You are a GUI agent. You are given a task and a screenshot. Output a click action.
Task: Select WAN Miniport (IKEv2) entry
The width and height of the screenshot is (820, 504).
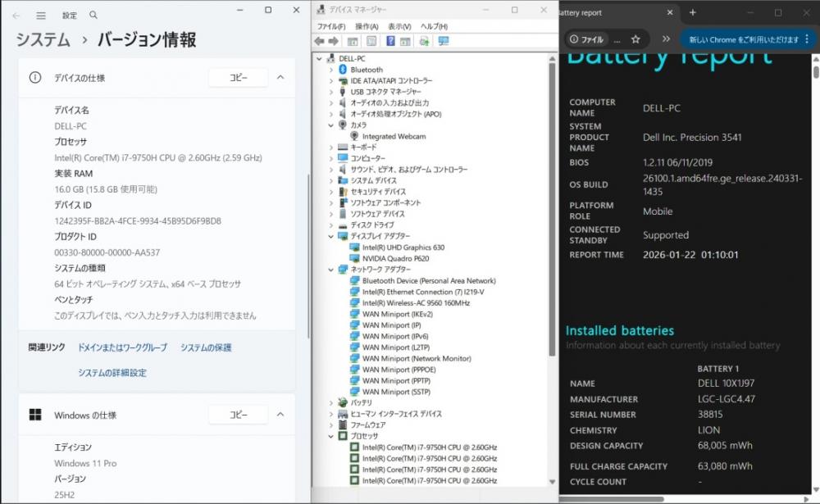[398, 314]
